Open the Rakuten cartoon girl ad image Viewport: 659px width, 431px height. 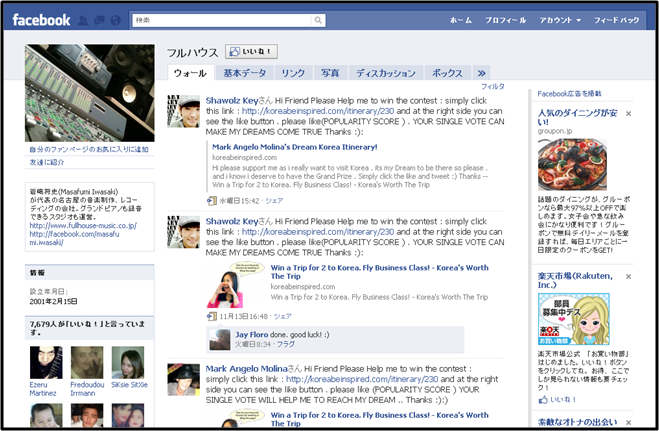[x=574, y=319]
